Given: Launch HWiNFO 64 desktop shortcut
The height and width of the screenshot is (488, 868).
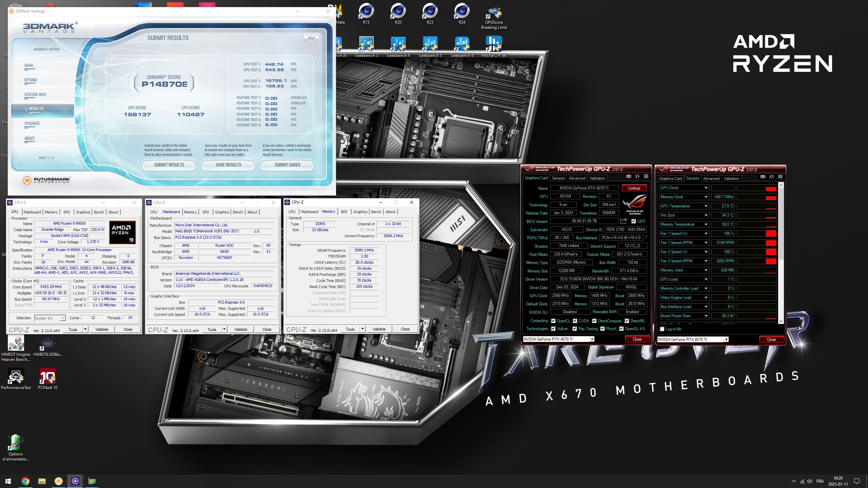Looking at the screenshot, I should click(494, 47).
